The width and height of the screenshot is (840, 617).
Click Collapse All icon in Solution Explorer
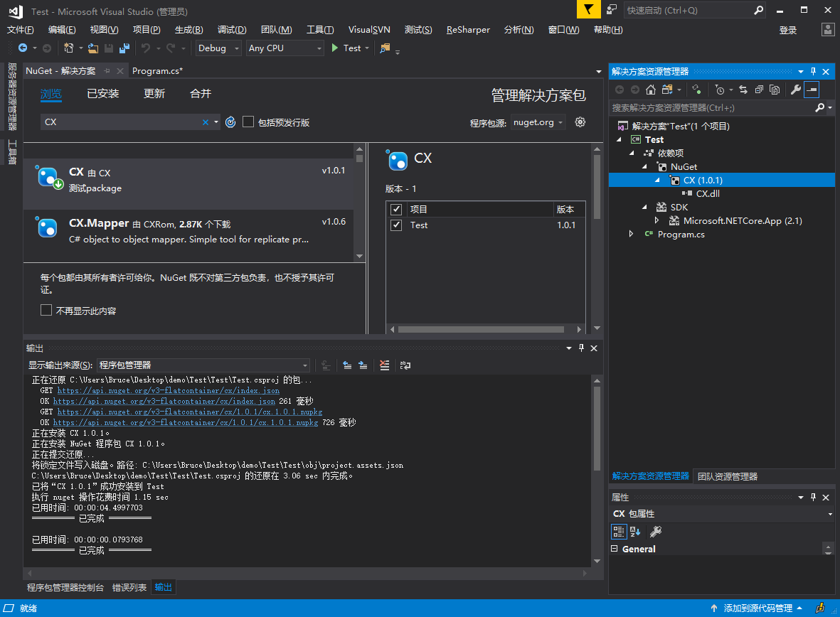759,90
